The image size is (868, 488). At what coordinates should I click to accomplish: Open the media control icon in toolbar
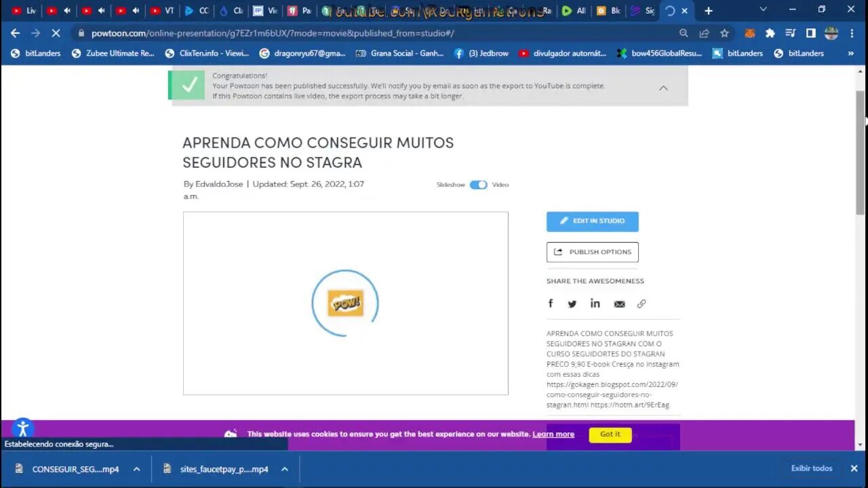point(791,33)
